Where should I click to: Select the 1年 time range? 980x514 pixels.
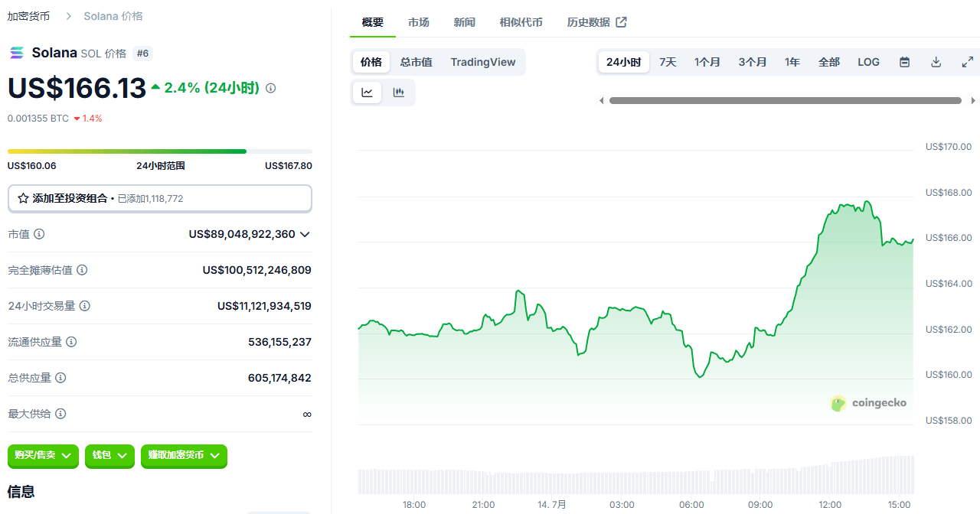click(792, 62)
